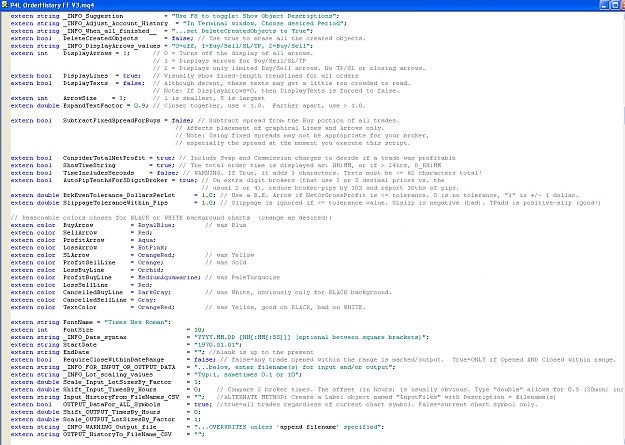Click the OUTPUT_DataFor_ALL_Symbols variable name
This screenshot has height=445, width=625.
click(x=112, y=404)
